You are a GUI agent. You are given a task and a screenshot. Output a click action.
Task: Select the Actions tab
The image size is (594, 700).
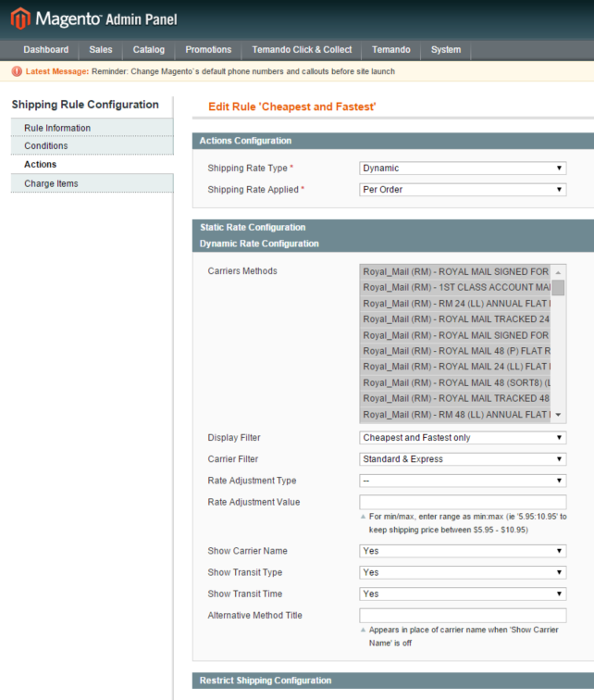(x=93, y=164)
